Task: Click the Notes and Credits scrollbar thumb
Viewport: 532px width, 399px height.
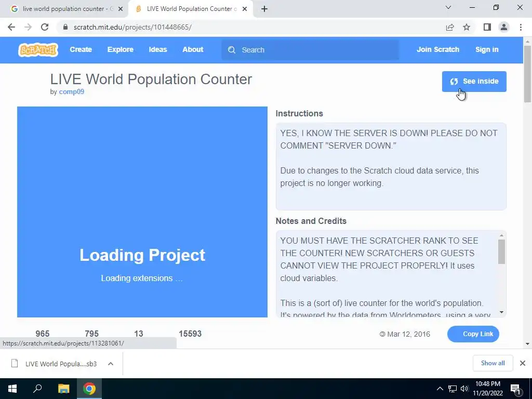Action: pos(501,251)
